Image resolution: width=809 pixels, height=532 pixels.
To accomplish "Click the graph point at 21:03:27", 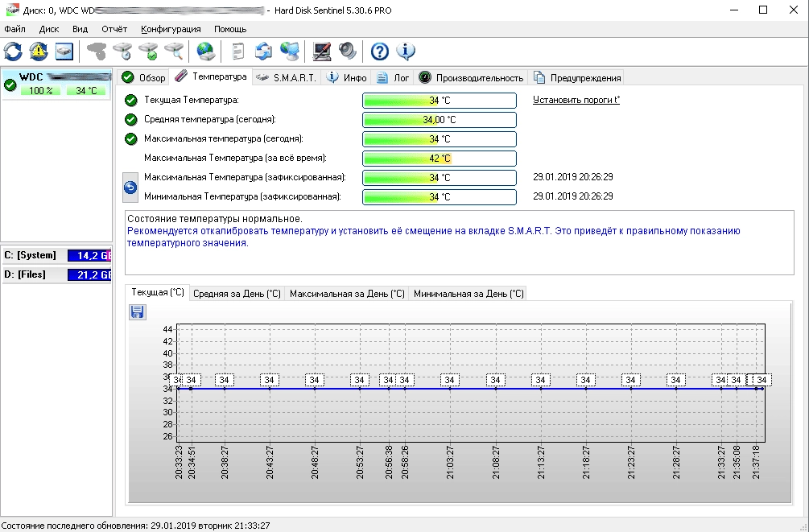I will pos(450,389).
